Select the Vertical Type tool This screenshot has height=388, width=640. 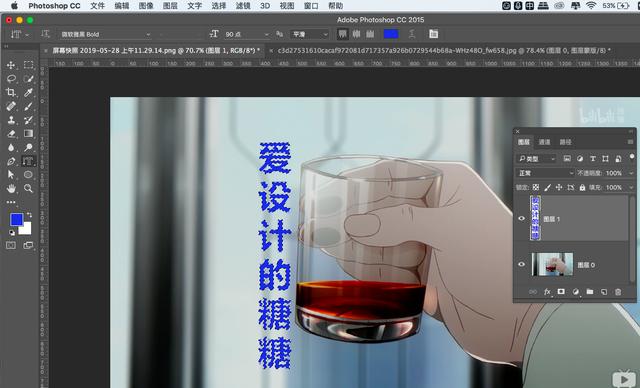[28, 161]
